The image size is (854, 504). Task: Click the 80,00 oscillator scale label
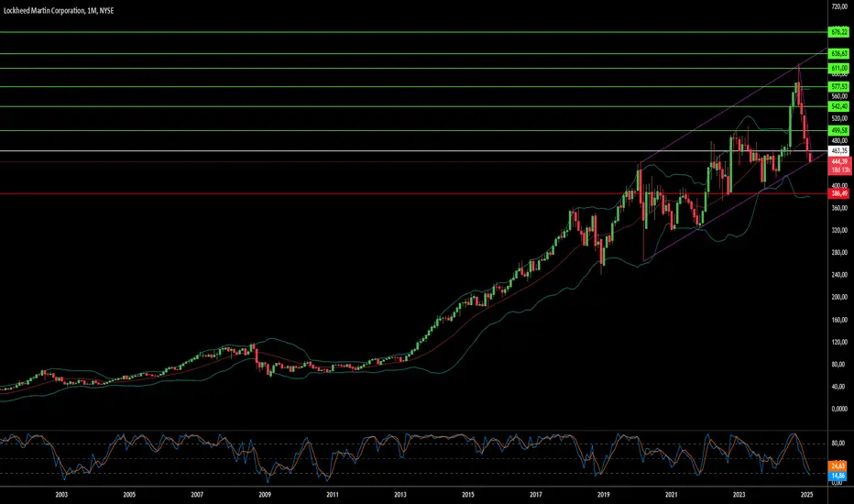[838, 444]
